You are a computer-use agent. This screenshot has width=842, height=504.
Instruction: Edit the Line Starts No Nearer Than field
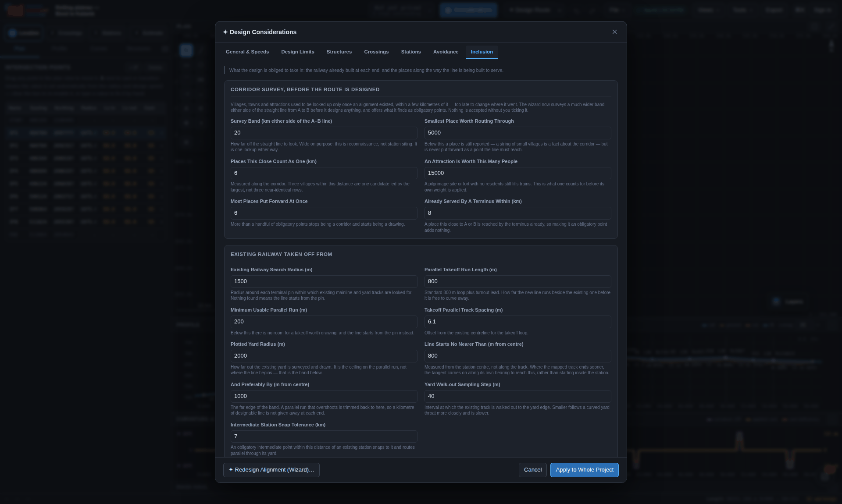coord(517,356)
